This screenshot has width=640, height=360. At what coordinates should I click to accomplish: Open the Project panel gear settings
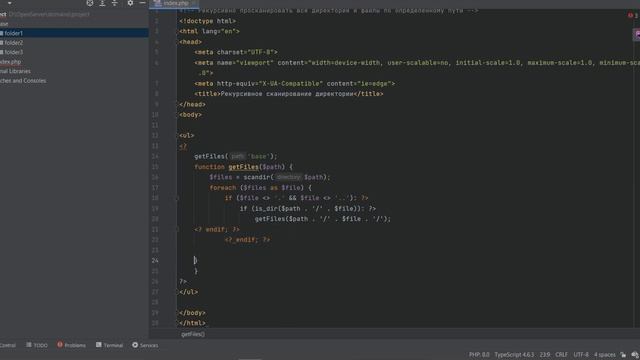point(130,3)
